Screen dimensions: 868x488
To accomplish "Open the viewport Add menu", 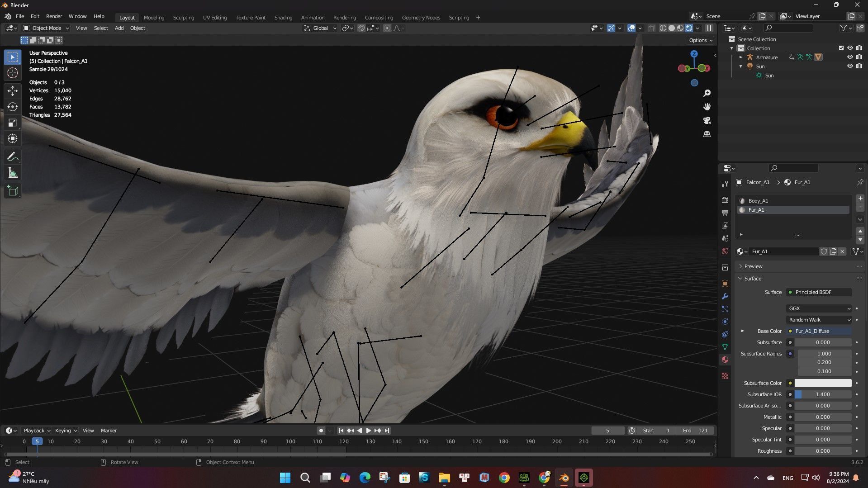I will point(119,28).
